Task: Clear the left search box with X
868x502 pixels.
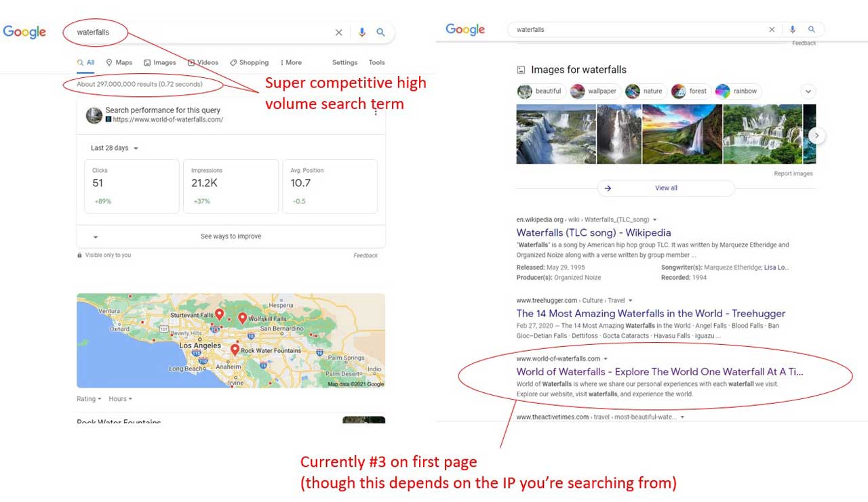Action: click(339, 33)
